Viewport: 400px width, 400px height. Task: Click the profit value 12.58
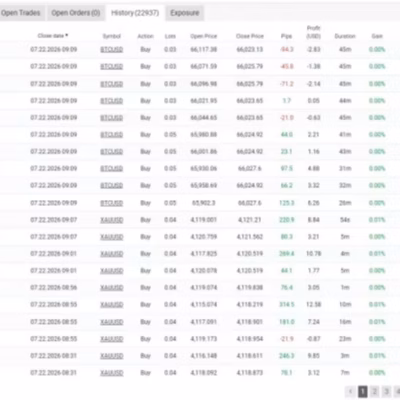pos(313,305)
